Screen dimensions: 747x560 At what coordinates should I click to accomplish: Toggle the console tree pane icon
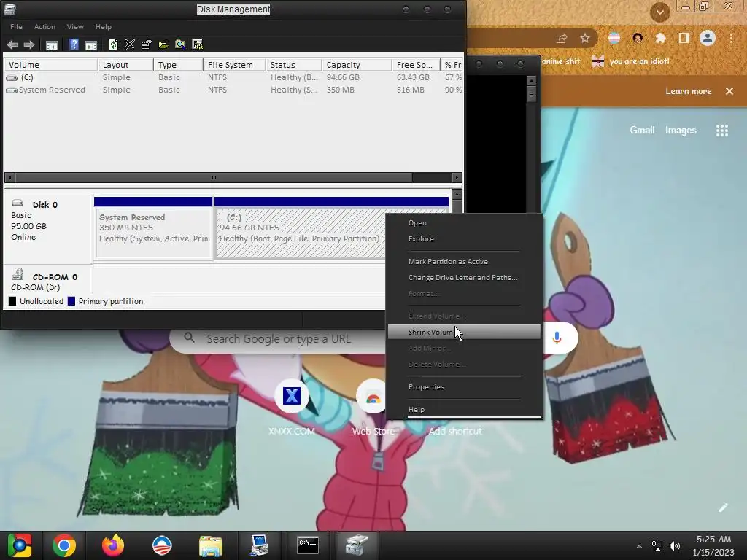(x=52, y=44)
